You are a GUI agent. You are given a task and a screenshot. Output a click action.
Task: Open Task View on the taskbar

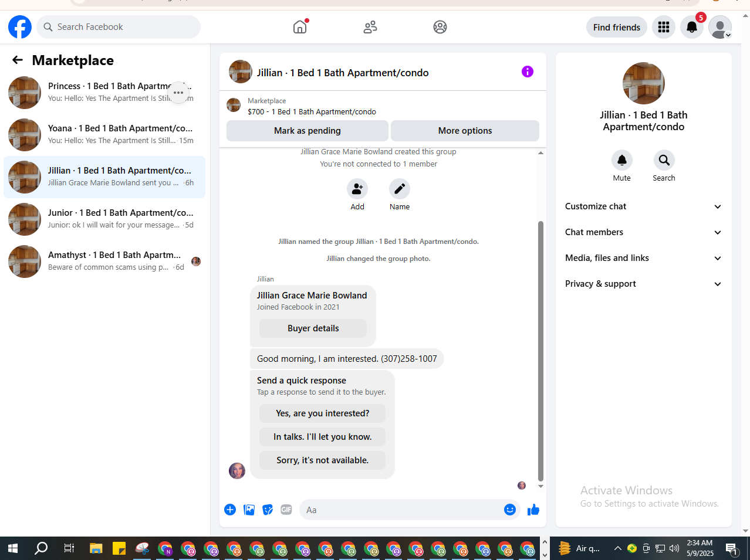(69, 548)
